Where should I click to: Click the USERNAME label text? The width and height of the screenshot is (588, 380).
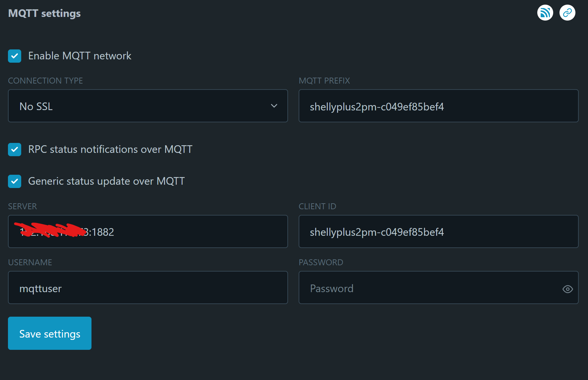click(30, 262)
